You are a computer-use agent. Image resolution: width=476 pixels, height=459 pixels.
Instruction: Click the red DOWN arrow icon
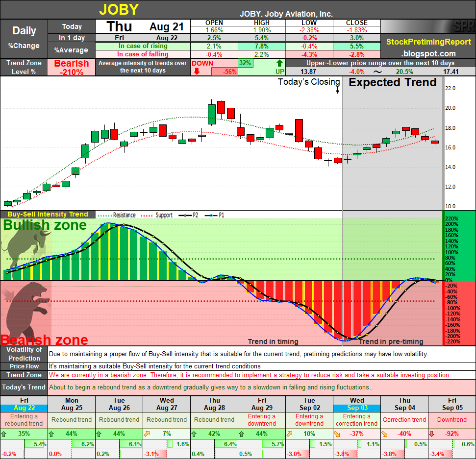197,72
